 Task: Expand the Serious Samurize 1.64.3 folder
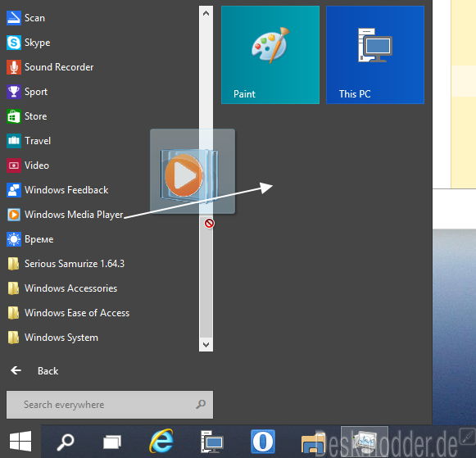coord(66,264)
